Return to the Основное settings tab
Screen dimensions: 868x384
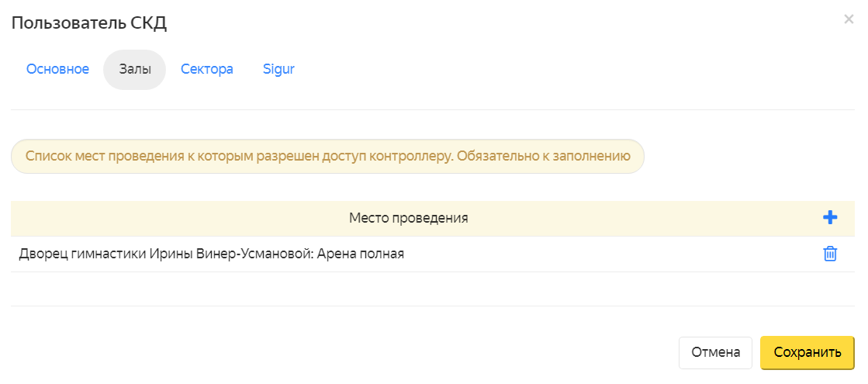coord(58,69)
